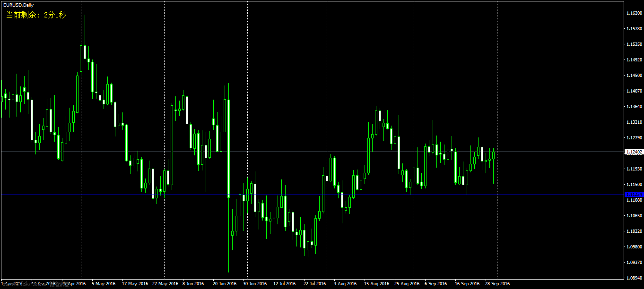Select the gray current-price horizontal line
Screen dimensions: 644x289
[313, 152]
